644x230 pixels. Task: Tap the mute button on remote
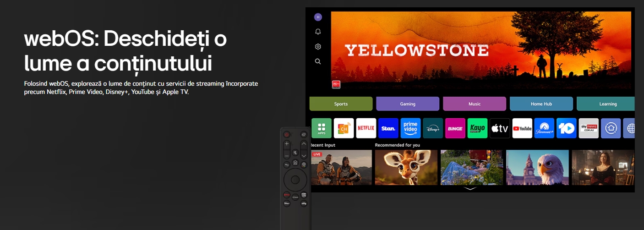(295, 153)
